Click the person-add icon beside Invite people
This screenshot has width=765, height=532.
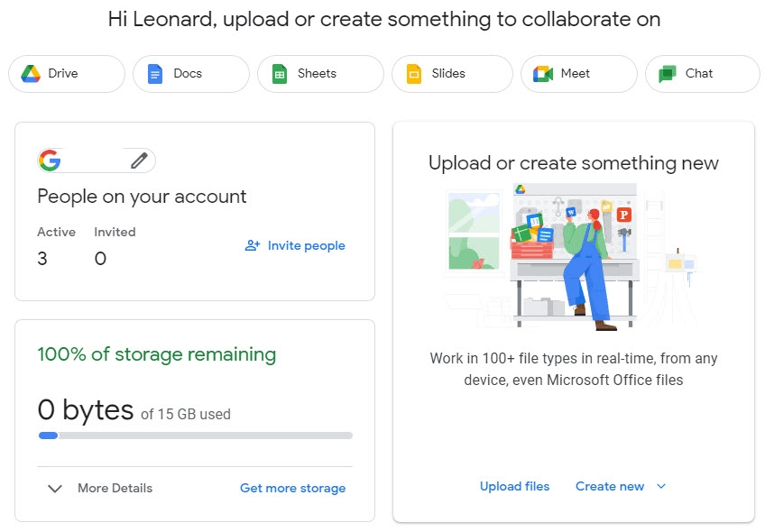251,245
